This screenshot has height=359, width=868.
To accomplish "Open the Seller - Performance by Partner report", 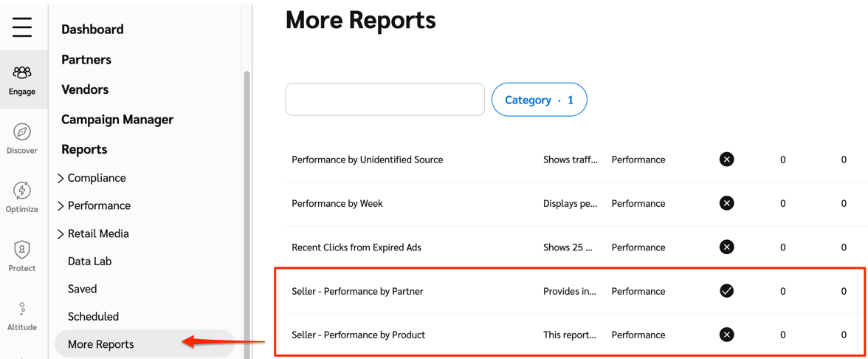I will coord(357,291).
